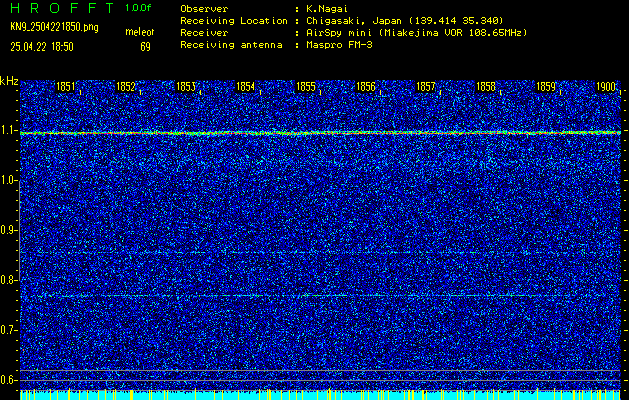
Task: Click the date stamp 25.04.22 18:50
Action: point(42,47)
